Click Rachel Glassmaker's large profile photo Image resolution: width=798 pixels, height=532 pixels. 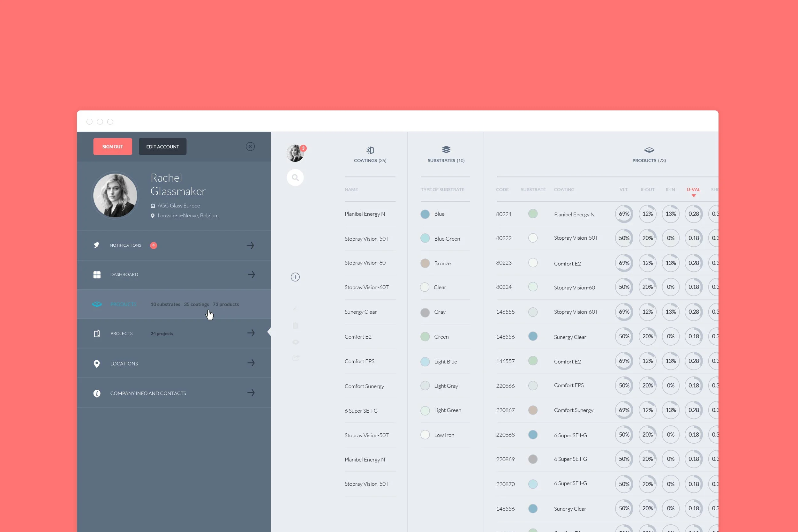coord(115,195)
